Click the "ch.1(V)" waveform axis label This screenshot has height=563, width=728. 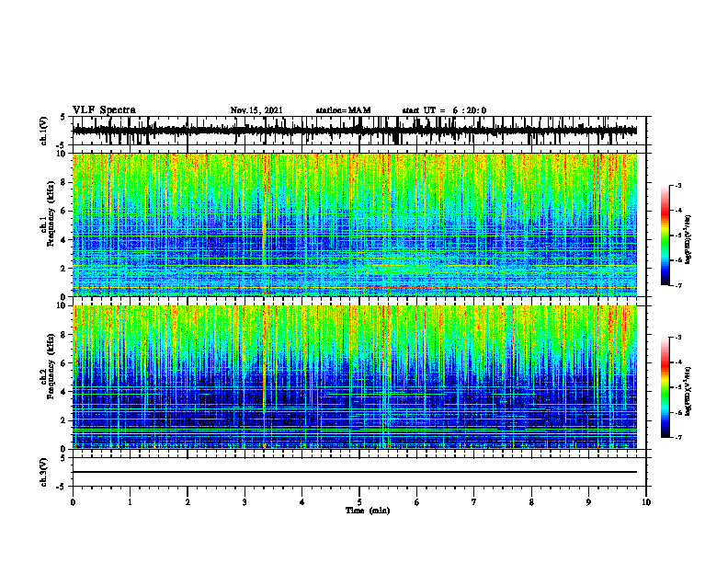tap(44, 131)
